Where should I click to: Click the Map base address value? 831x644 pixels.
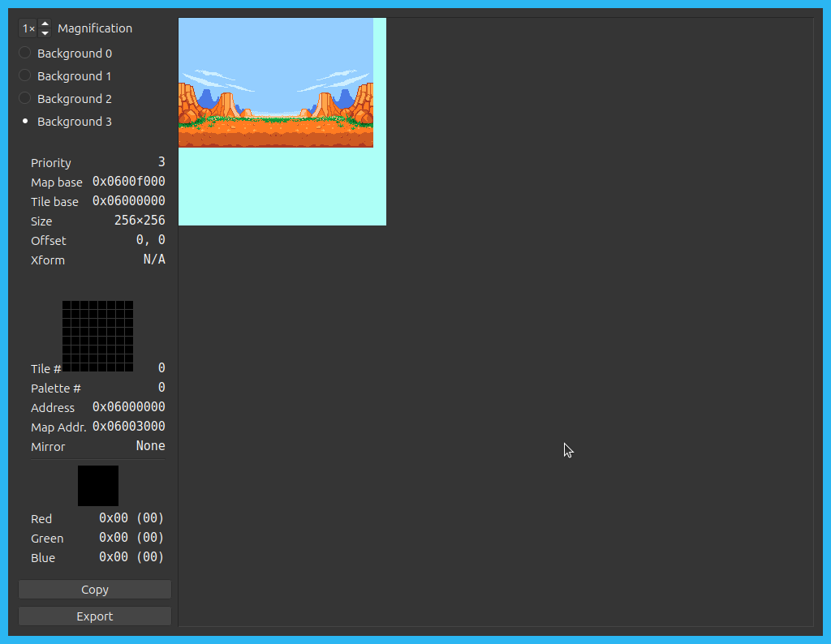coord(128,182)
